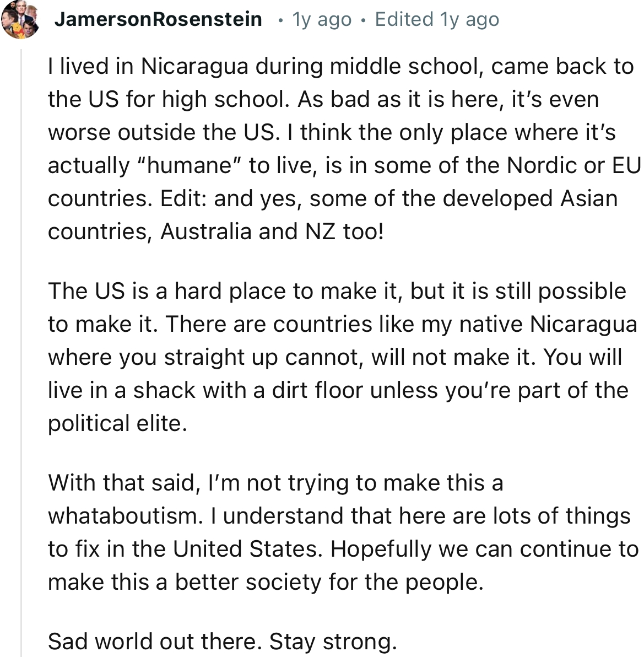This screenshot has width=644, height=657.
Task: Click the thread line near the last paragraph
Action: [20, 639]
